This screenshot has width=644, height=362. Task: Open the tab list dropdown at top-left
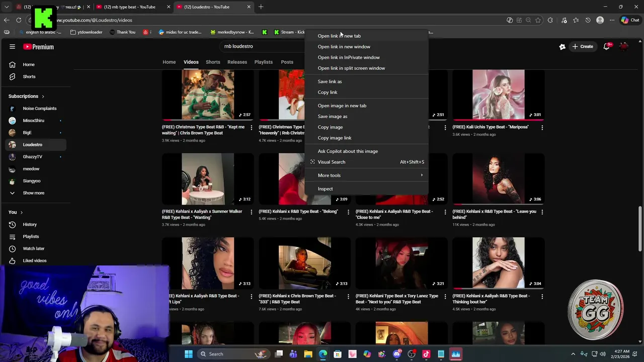(7, 7)
